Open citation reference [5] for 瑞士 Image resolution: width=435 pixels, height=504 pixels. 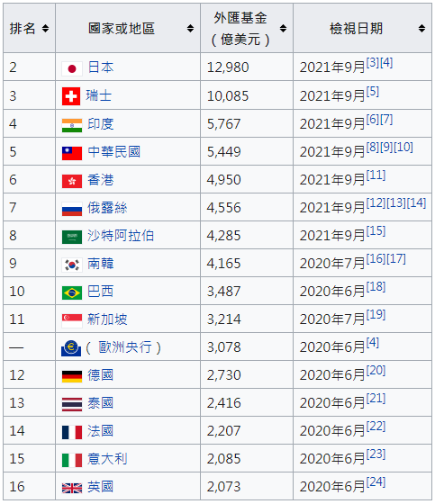coord(373,91)
